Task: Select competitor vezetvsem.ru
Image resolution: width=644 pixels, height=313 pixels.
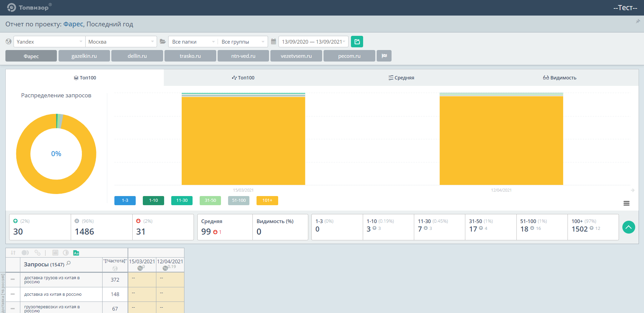Action: [296, 56]
